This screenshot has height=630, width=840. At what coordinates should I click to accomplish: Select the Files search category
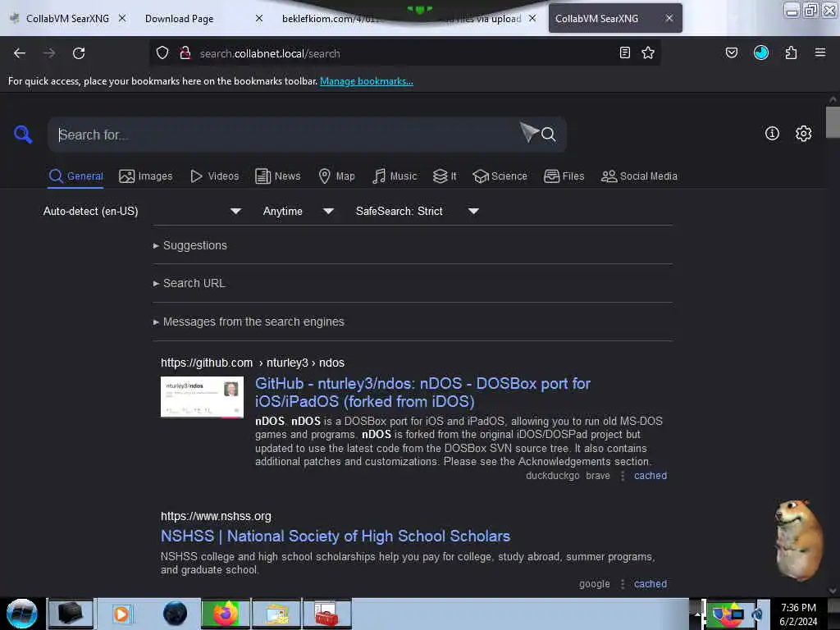(564, 176)
